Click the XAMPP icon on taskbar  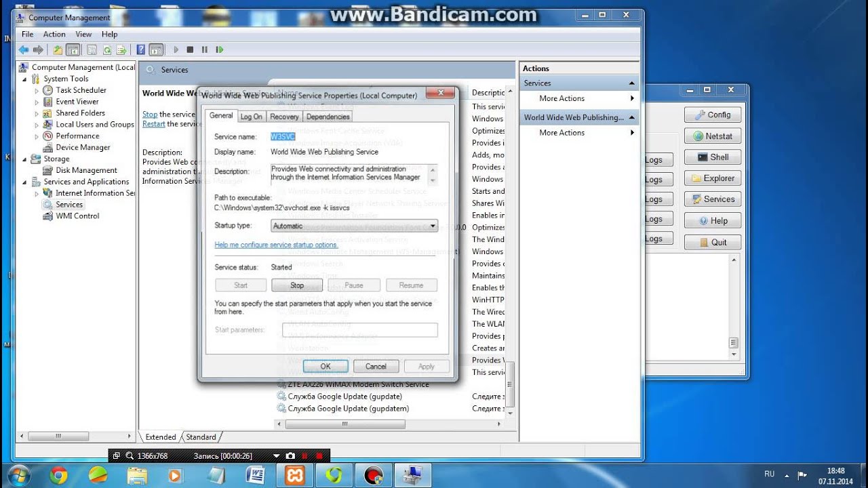(294, 476)
